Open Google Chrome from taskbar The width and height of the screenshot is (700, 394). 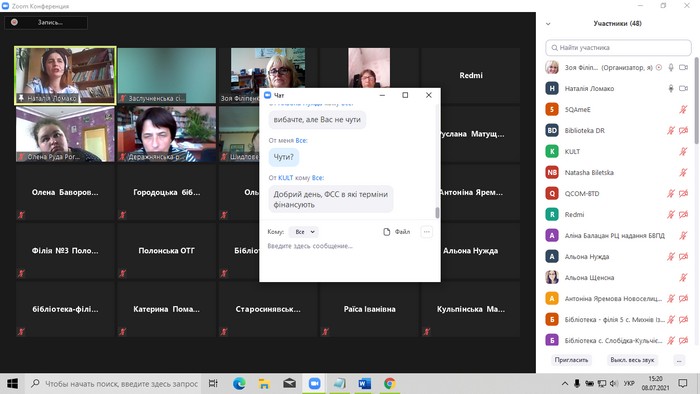click(389, 384)
